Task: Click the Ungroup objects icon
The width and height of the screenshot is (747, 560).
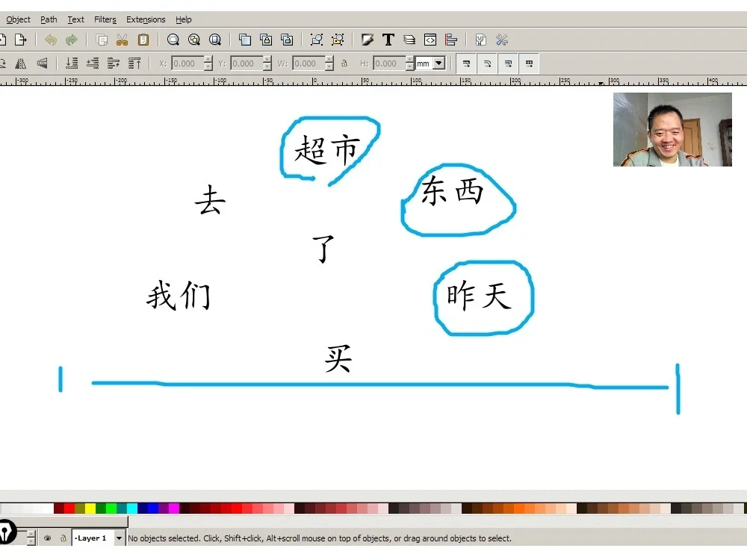Action: pyautogui.click(x=338, y=40)
